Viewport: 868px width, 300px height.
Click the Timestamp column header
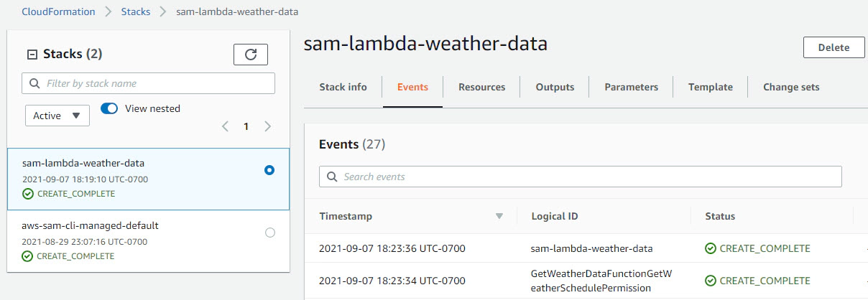pyautogui.click(x=346, y=216)
